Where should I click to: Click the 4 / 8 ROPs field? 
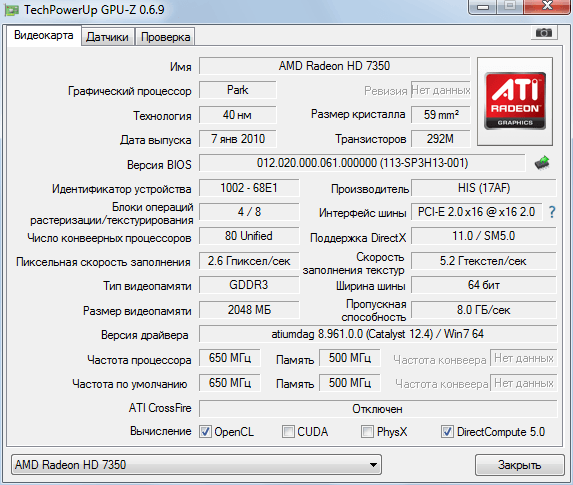[x=249, y=212]
